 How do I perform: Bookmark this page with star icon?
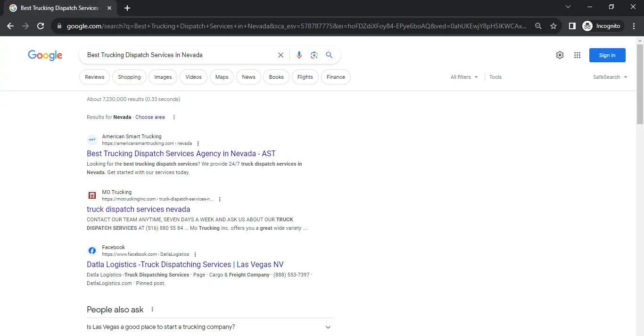[553, 26]
